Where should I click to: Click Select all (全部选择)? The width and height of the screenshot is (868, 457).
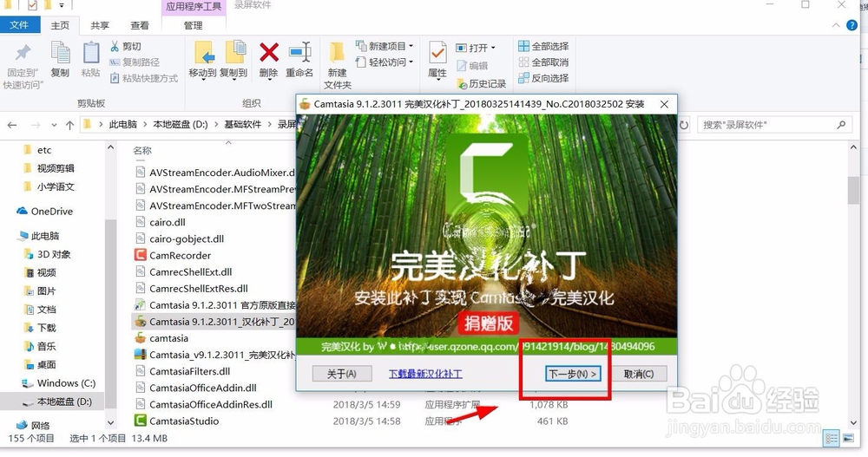pyautogui.click(x=543, y=46)
